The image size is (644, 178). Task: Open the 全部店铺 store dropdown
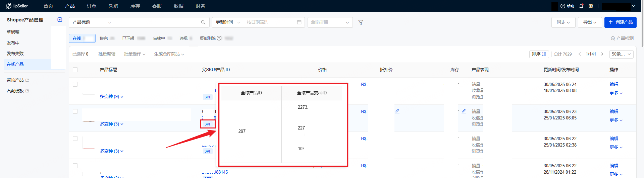pyautogui.click(x=330, y=22)
